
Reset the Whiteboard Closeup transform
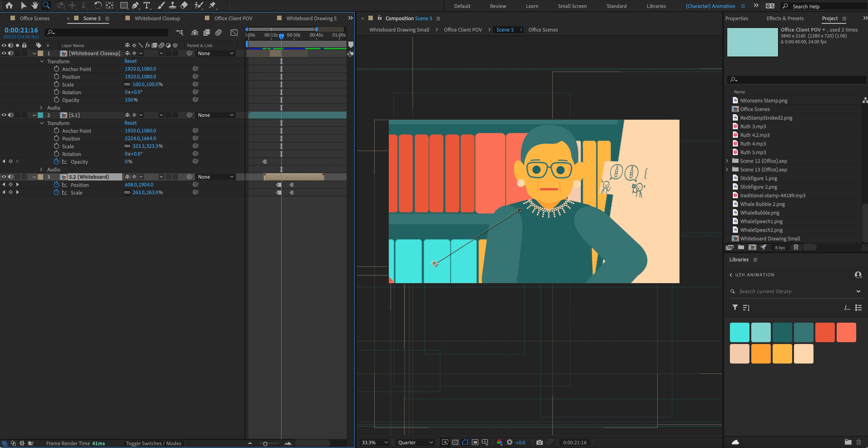130,61
